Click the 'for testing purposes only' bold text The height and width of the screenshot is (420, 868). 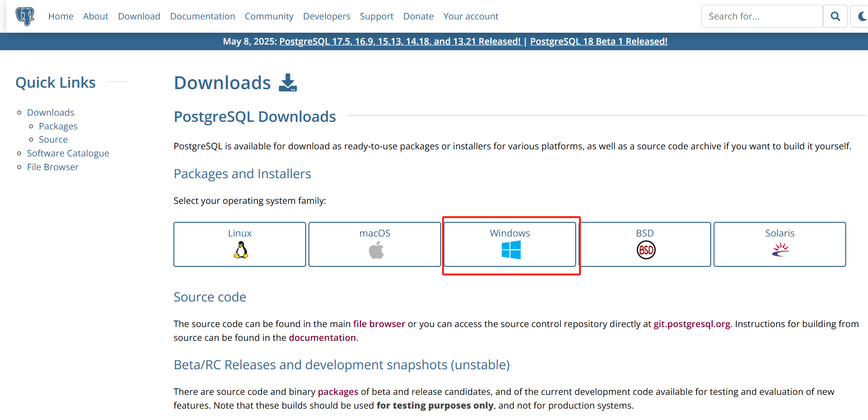[x=435, y=405]
